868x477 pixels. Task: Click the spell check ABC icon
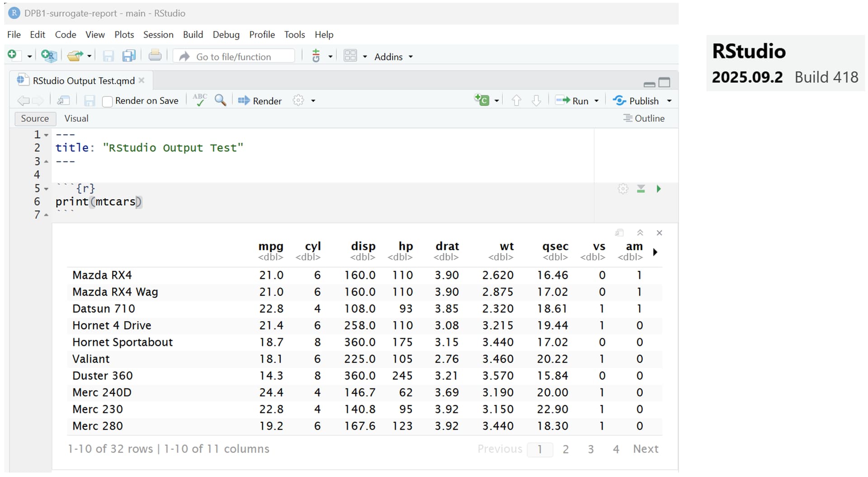pos(199,100)
